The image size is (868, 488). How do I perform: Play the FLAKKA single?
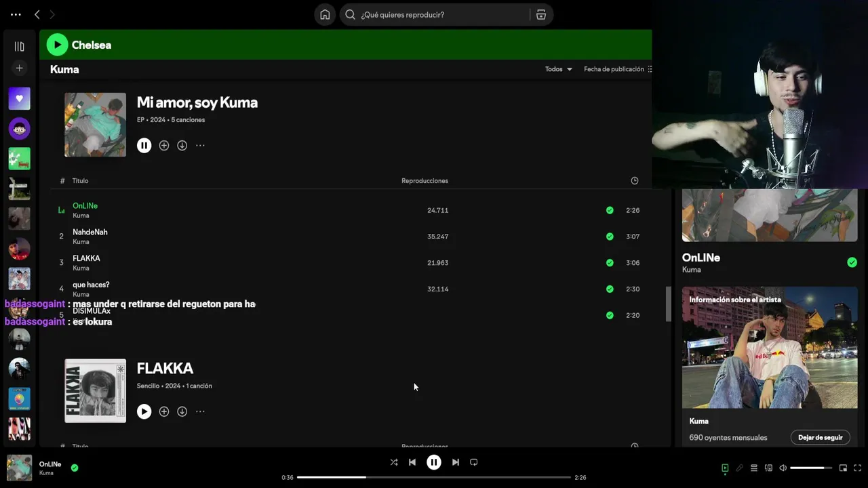[144, 411]
